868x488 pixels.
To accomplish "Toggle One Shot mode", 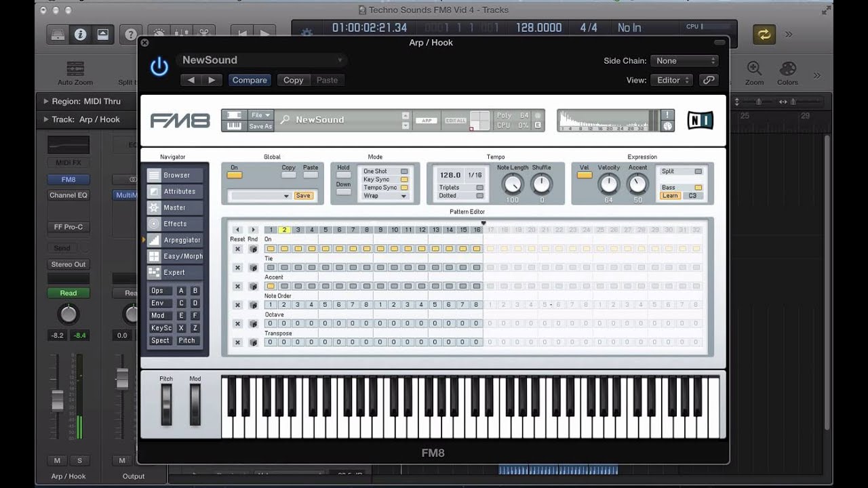I will point(404,171).
